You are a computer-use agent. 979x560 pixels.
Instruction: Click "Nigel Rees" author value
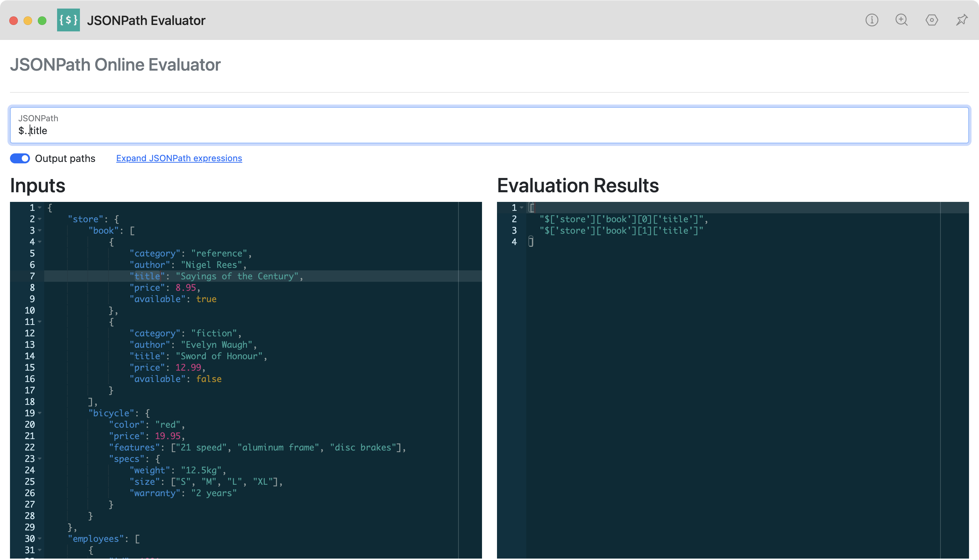212,265
